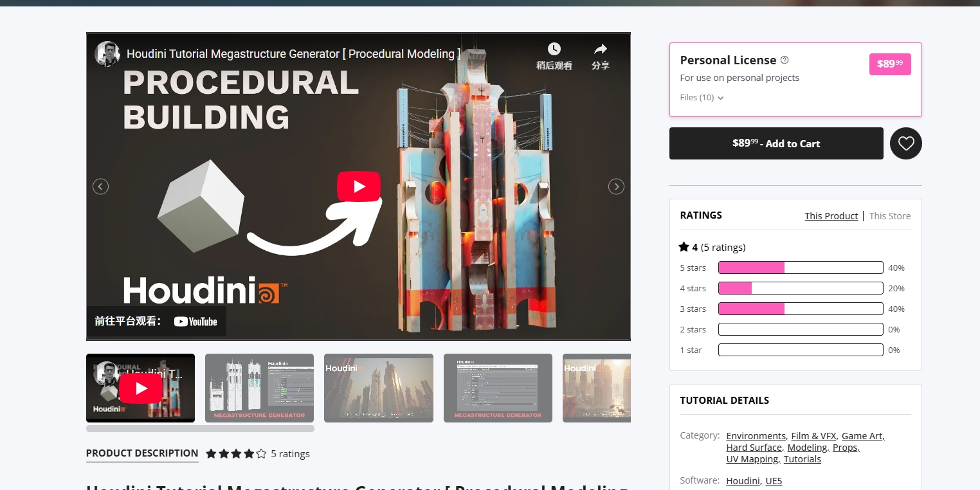Add to wishlist with the heart icon

[x=906, y=143]
